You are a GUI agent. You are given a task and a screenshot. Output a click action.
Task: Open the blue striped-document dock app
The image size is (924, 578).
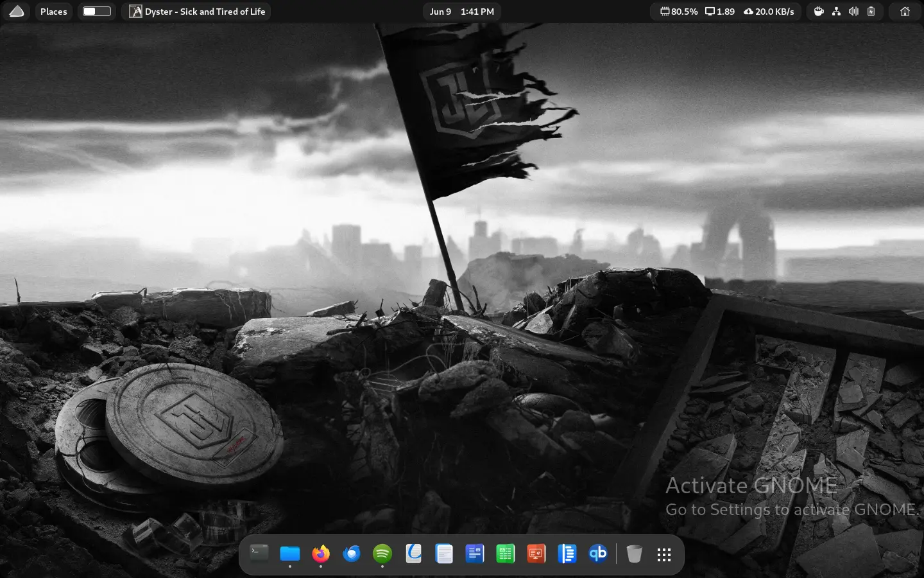(567, 554)
